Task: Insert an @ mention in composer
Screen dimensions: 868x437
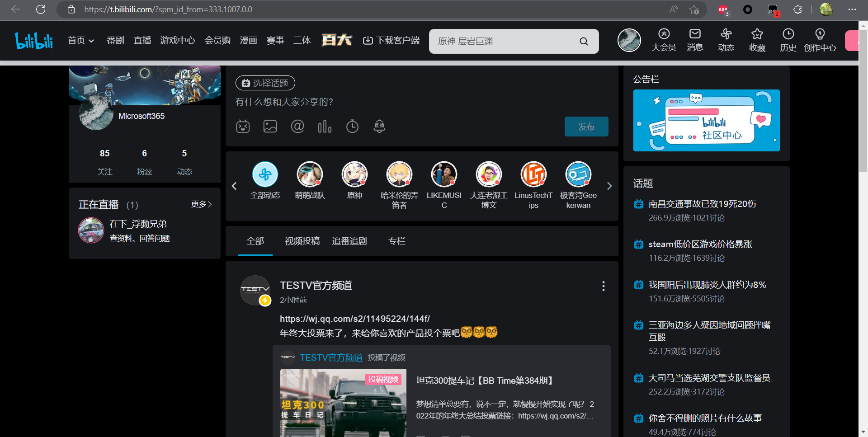Action: point(297,127)
